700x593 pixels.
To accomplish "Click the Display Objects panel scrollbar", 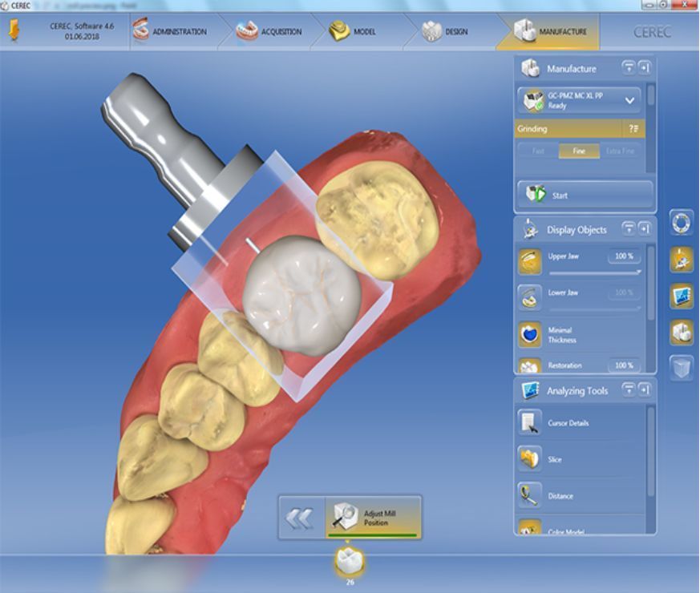I will pyautogui.click(x=651, y=284).
